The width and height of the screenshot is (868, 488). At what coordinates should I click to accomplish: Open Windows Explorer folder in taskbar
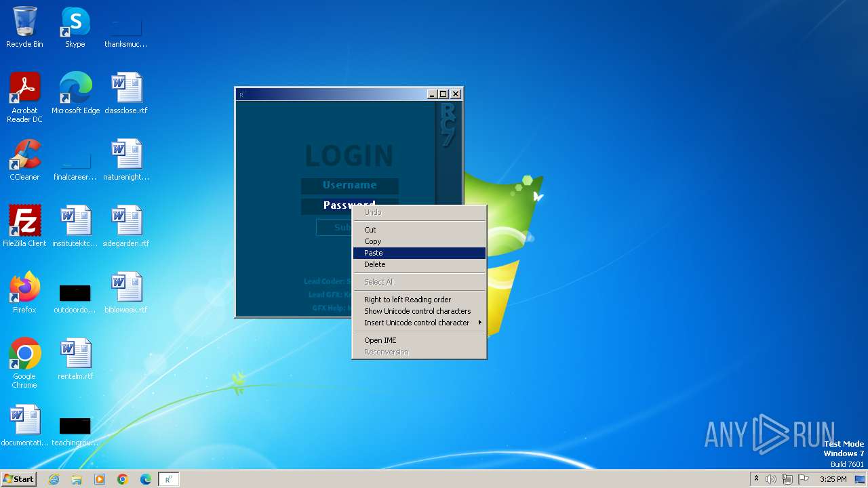coord(77,479)
